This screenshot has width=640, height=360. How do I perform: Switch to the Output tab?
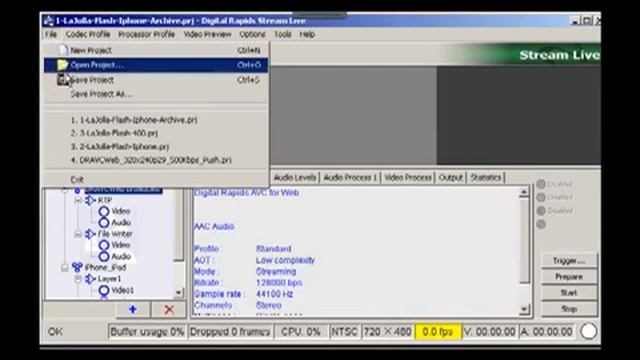click(x=451, y=178)
